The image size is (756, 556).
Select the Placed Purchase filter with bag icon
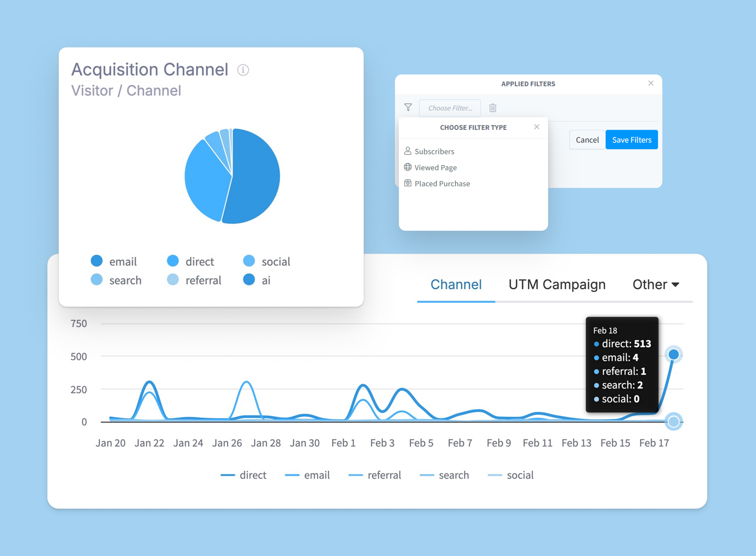coord(442,183)
